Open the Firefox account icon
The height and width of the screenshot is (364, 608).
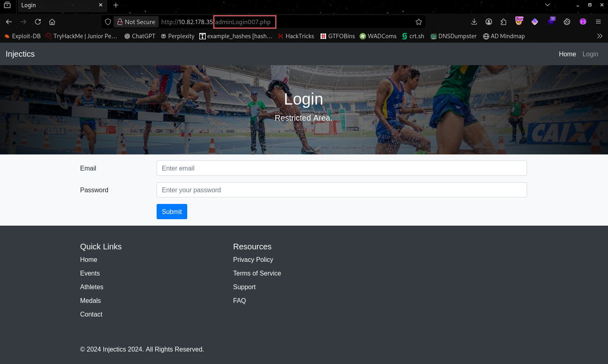489,22
